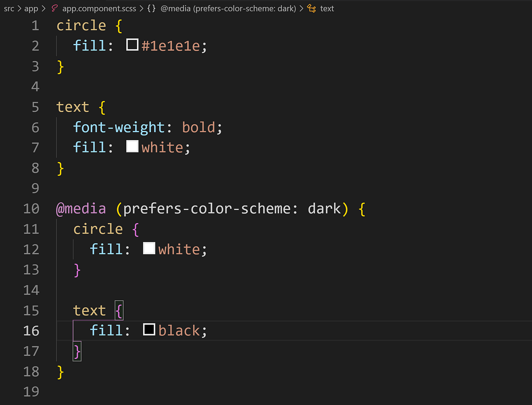
Task: Click the closing brace on line 18
Action: (x=59, y=372)
